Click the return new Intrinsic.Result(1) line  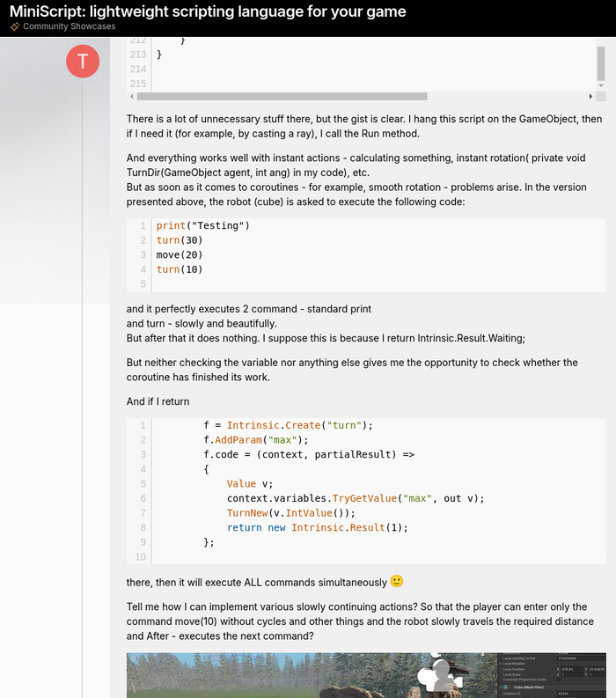click(318, 527)
